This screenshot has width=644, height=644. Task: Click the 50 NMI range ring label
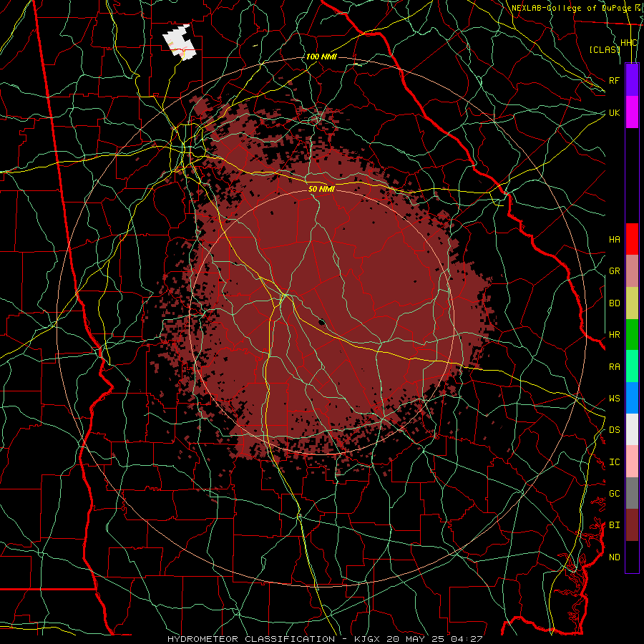[321, 189]
